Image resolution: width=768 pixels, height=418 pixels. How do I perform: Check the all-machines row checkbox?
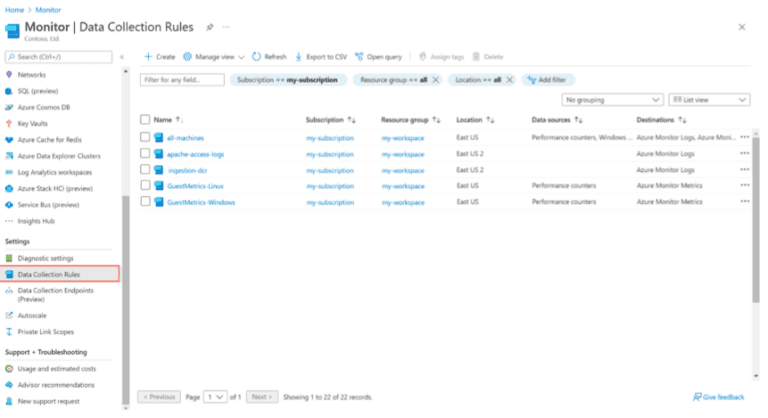pyautogui.click(x=145, y=137)
